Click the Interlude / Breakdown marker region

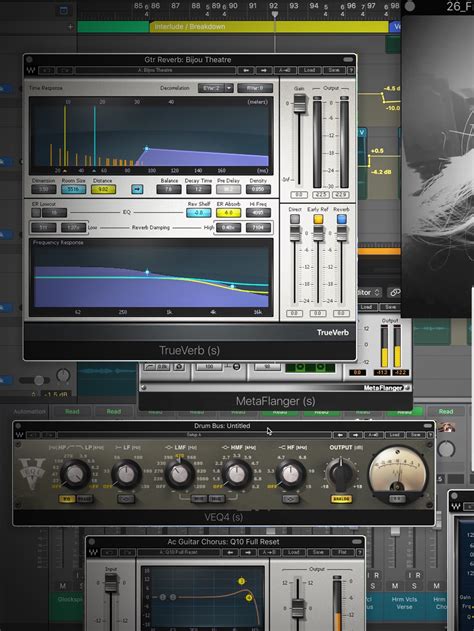269,27
